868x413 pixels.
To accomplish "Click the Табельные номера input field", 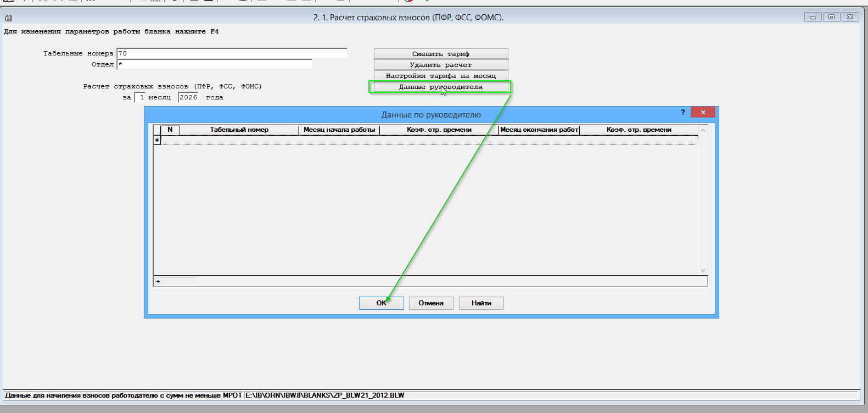I will pyautogui.click(x=232, y=53).
